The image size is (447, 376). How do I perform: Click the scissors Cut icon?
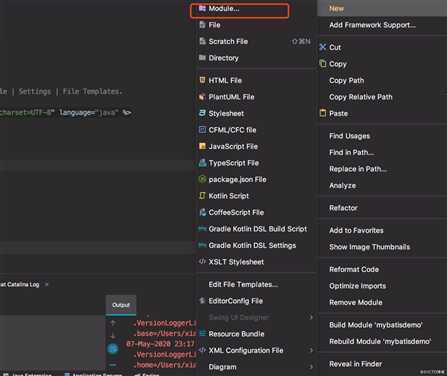[x=322, y=47]
